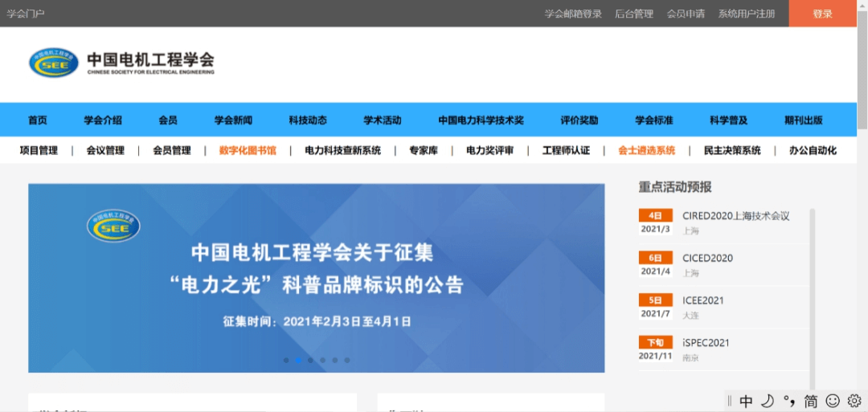Open the 首页 main menu item
Image resolution: width=868 pixels, height=412 pixels.
38,120
